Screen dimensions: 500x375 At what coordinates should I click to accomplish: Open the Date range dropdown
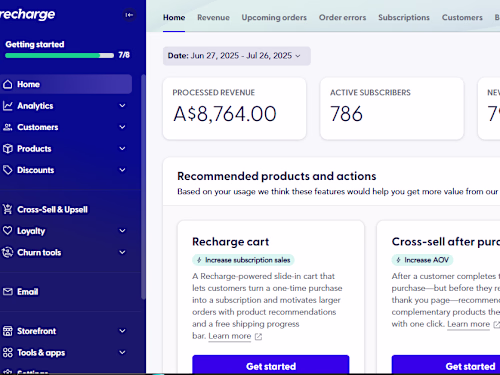point(237,56)
